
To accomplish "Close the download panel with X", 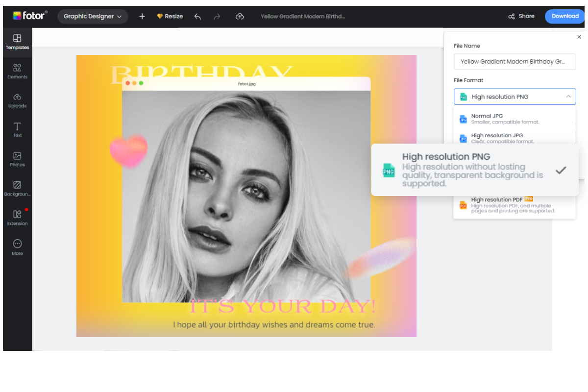I will tap(579, 37).
